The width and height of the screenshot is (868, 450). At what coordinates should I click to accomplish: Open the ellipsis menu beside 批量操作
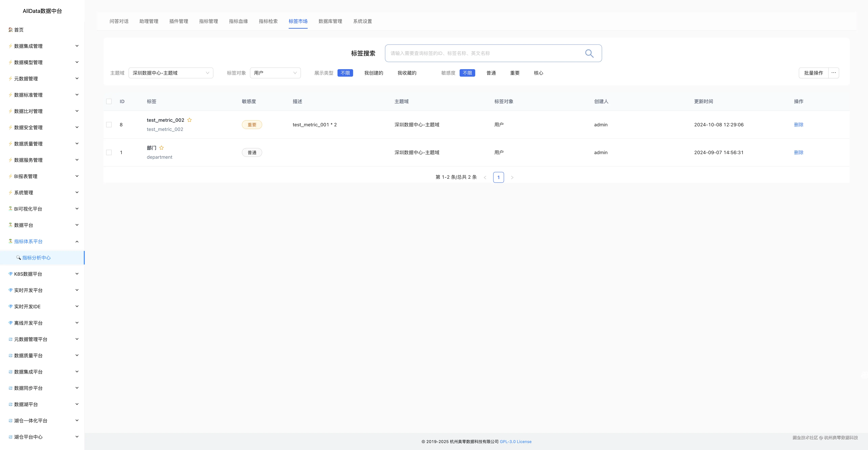pos(833,73)
